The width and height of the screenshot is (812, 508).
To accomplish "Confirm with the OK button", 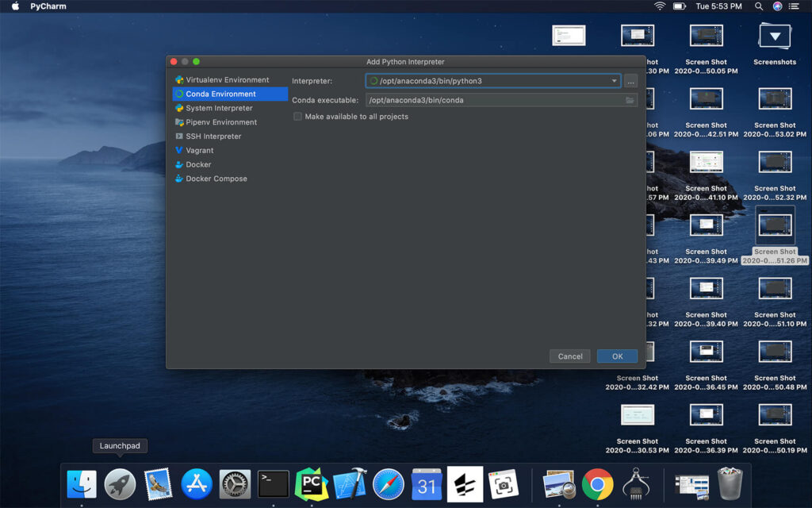I will pos(617,356).
